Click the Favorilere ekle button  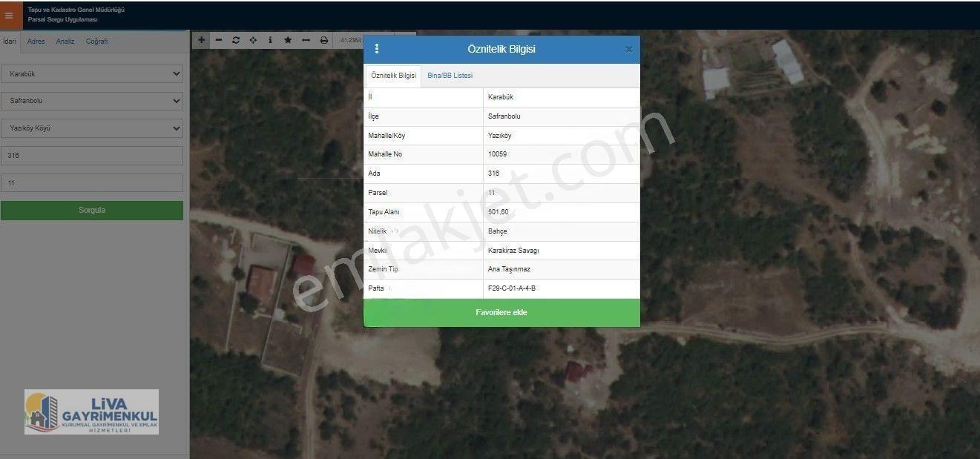pyautogui.click(x=501, y=313)
